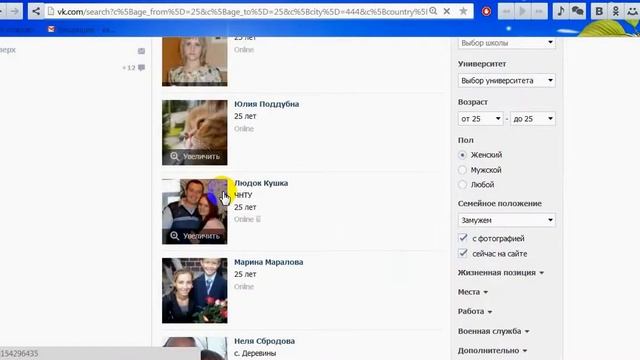Click '25 лет' under Марина Маралова
Viewport: 640px width, 360px height.
[245, 274]
